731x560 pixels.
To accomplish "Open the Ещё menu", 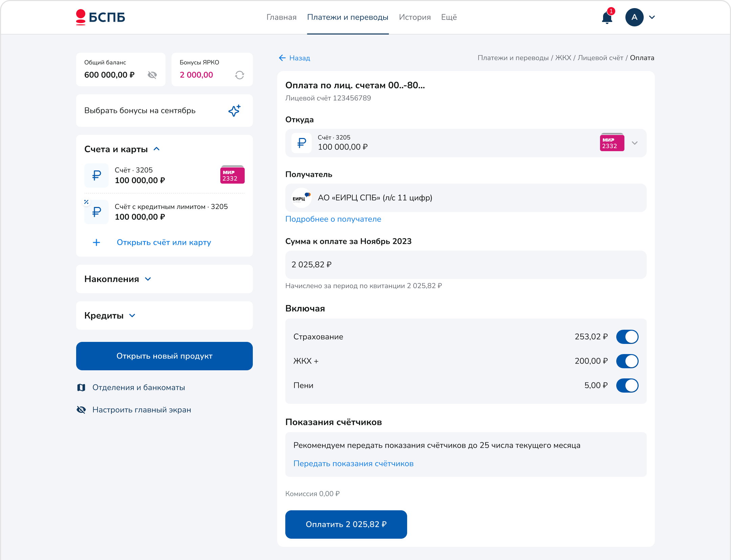I will pos(449,17).
